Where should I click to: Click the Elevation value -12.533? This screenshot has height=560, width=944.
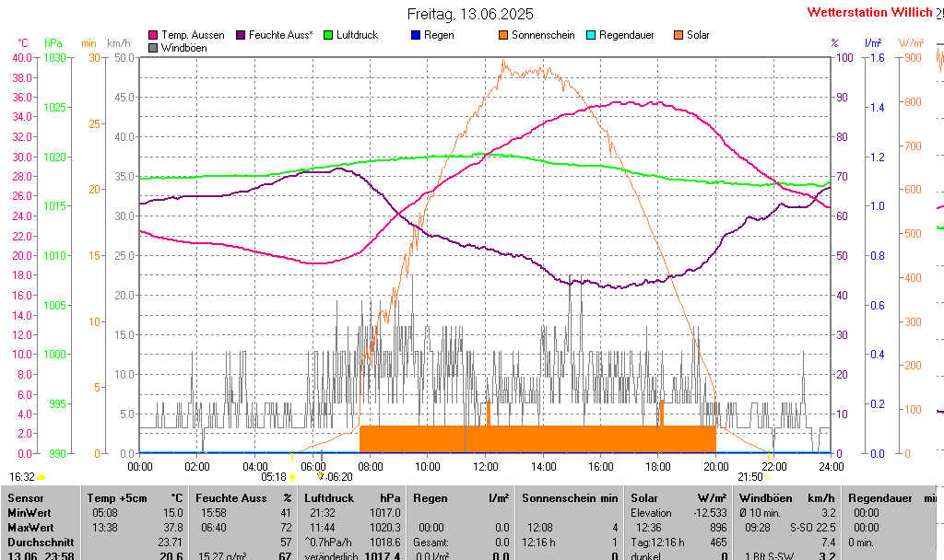point(711,513)
